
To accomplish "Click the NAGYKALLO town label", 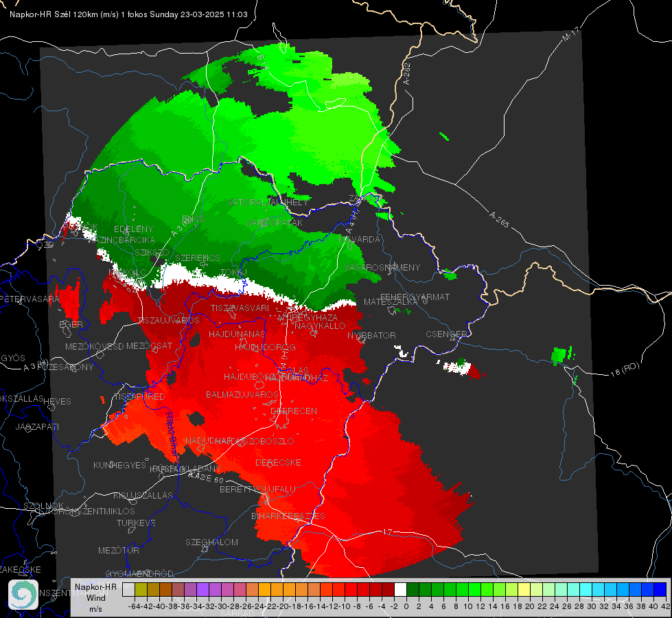I will point(320,326).
